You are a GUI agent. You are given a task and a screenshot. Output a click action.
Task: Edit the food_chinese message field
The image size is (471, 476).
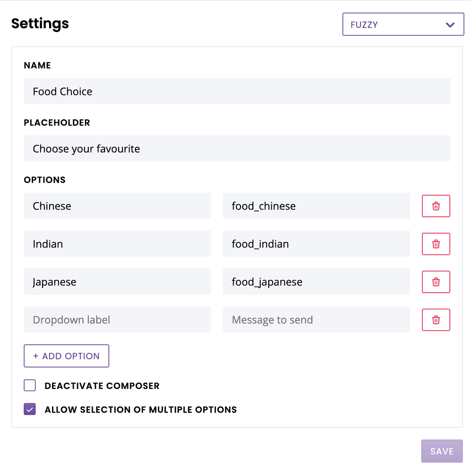316,206
